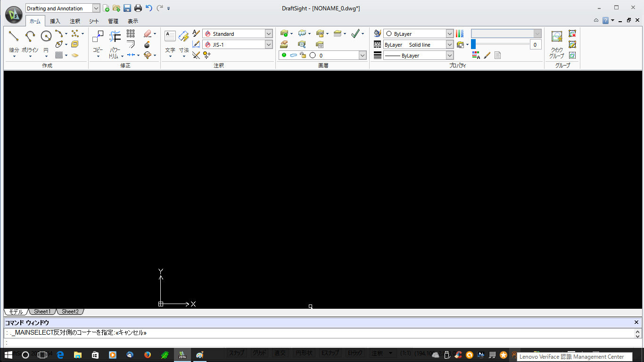Viewport: 644px width, 362px height.
Task: Click the eraser delete tool
Action: 147,33
